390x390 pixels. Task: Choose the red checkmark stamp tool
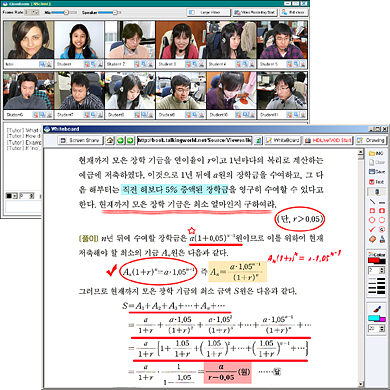(x=372, y=229)
